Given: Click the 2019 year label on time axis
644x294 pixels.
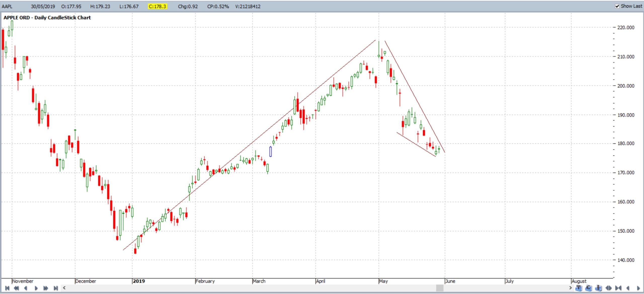Looking at the screenshot, I should click(139, 281).
